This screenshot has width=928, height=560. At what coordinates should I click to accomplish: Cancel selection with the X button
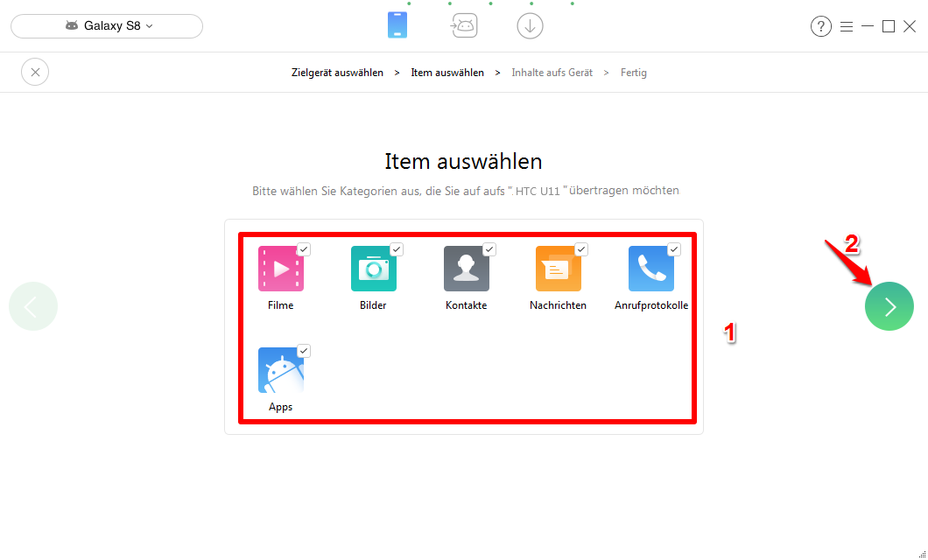click(35, 72)
